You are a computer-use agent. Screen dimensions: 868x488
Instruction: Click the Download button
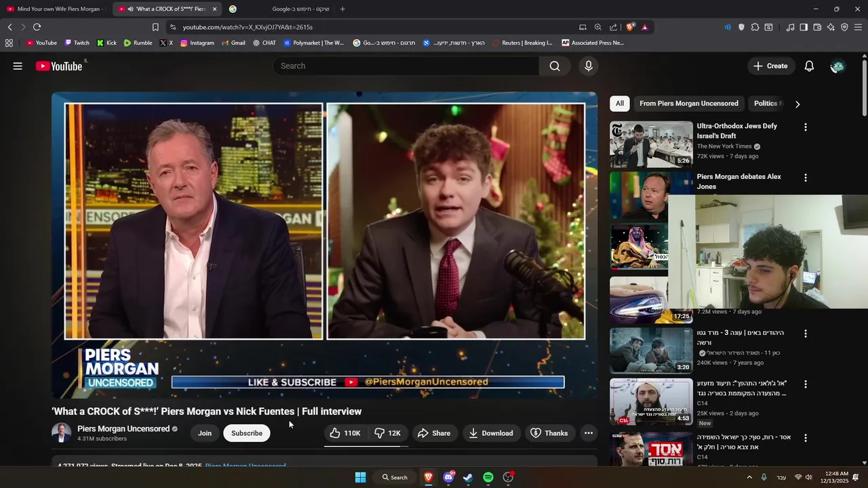[491, 433]
